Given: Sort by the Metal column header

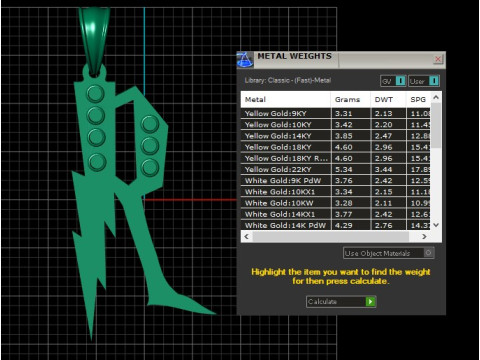Looking at the screenshot, I should click(286, 99).
